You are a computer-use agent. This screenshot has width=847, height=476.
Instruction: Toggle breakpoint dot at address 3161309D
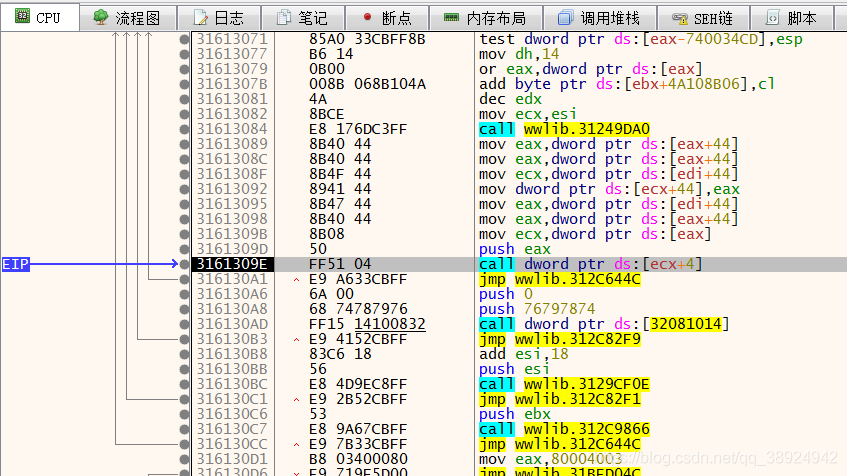184,250
